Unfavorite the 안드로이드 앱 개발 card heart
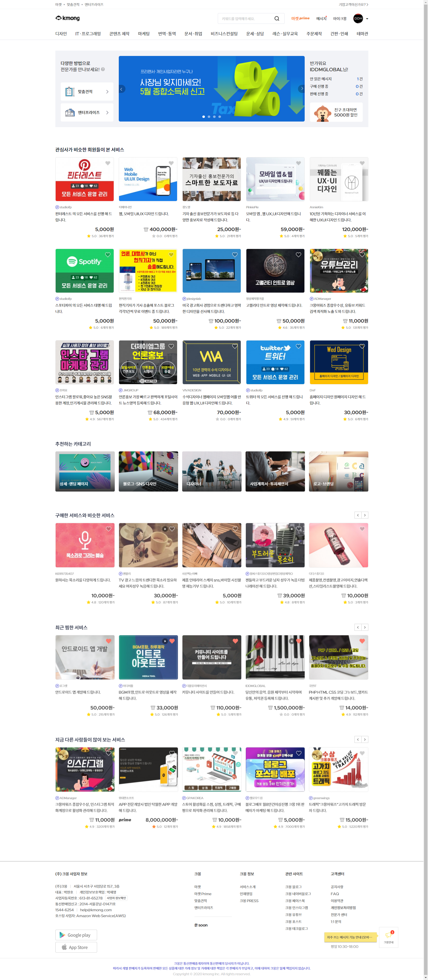428x980 pixels. tap(109, 641)
